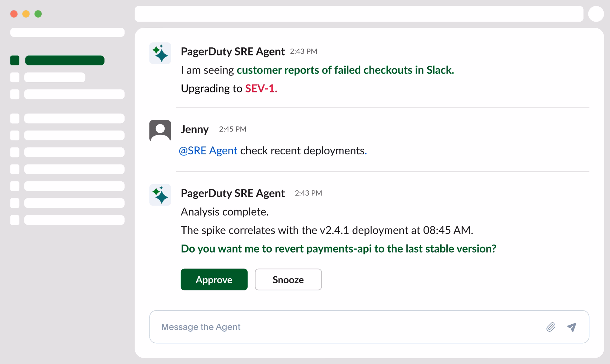The width and height of the screenshot is (610, 364).
Task: Open the @SRE Agent mention link
Action: click(208, 151)
